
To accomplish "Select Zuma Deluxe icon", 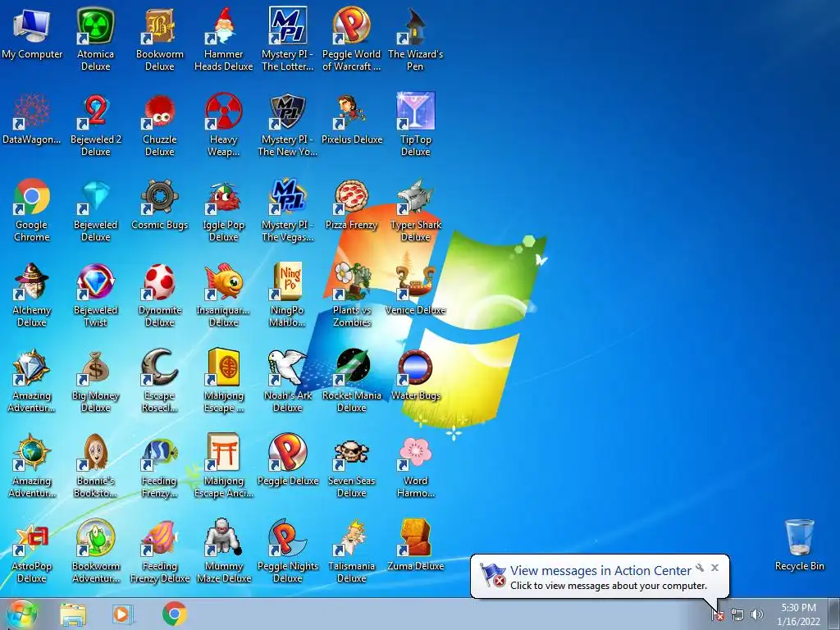I will (x=415, y=545).
